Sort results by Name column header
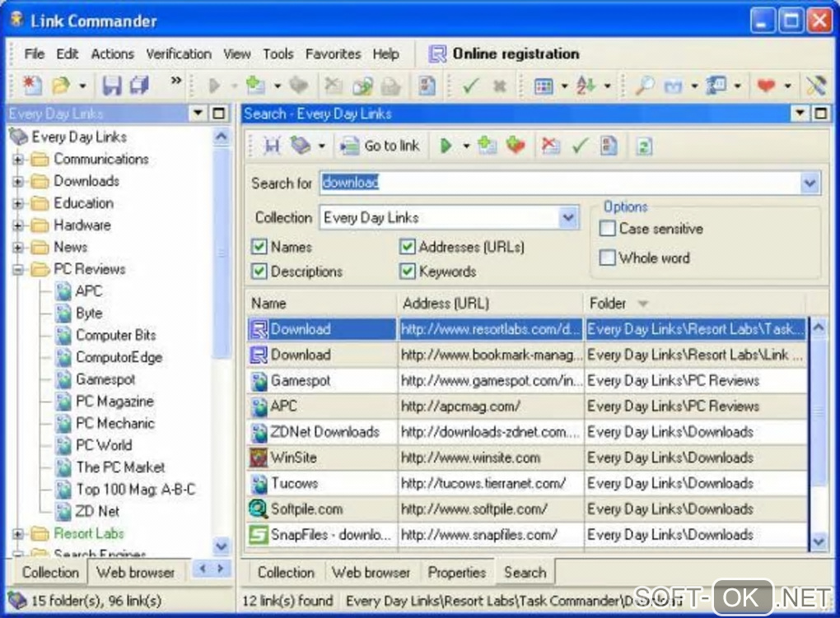Viewport: 840px width, 618px height. tap(321, 304)
